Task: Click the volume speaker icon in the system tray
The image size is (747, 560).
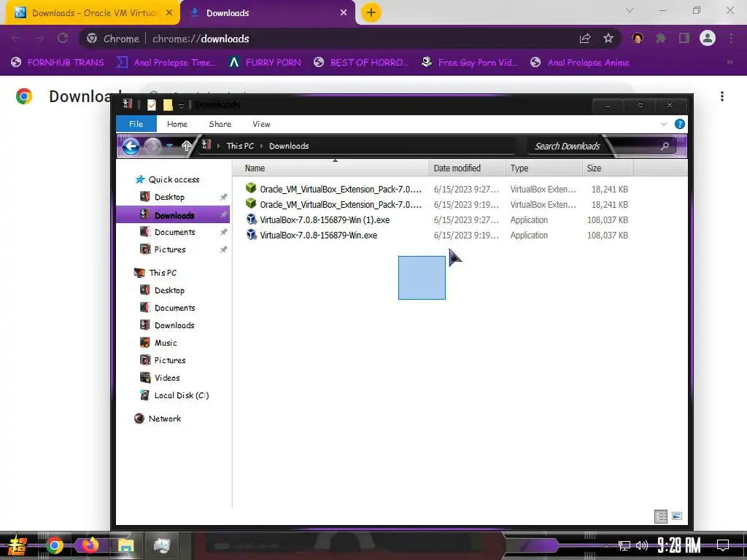Action: (x=642, y=545)
